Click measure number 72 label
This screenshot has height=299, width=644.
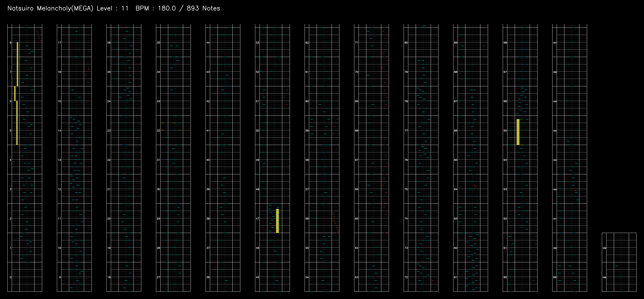(406, 277)
